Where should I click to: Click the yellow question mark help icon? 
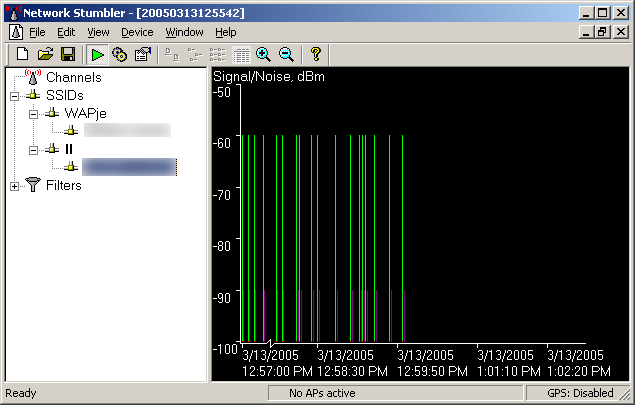pyautogui.click(x=316, y=54)
